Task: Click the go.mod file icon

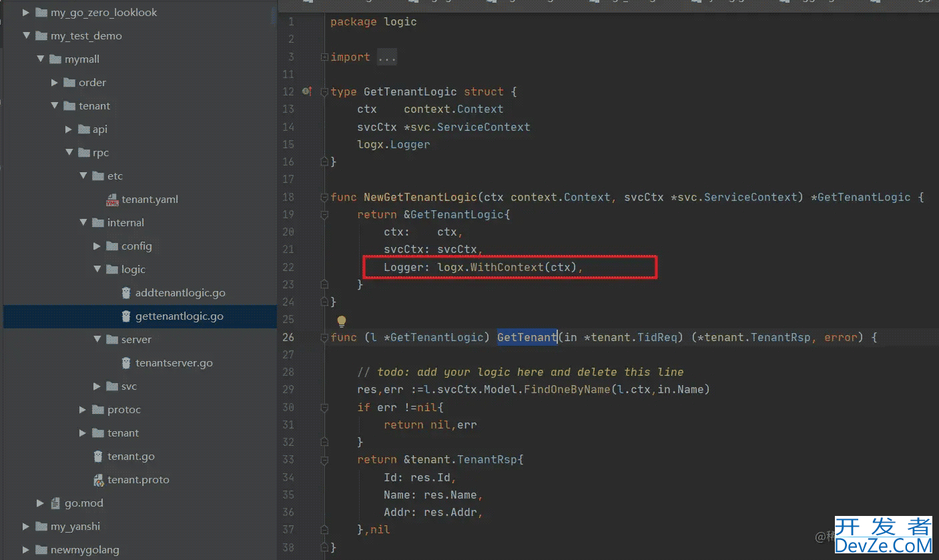Action: click(x=56, y=503)
